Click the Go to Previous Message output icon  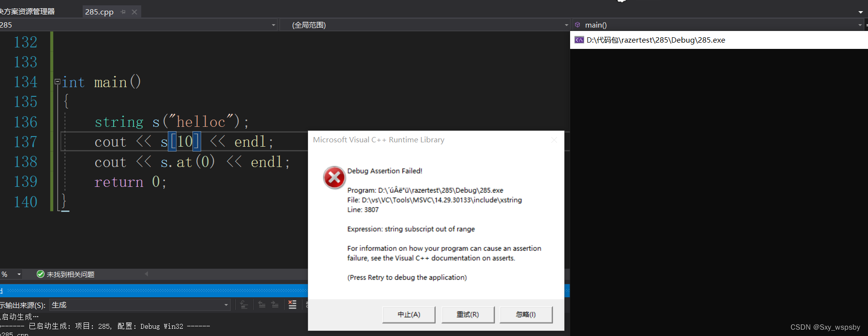coord(262,305)
